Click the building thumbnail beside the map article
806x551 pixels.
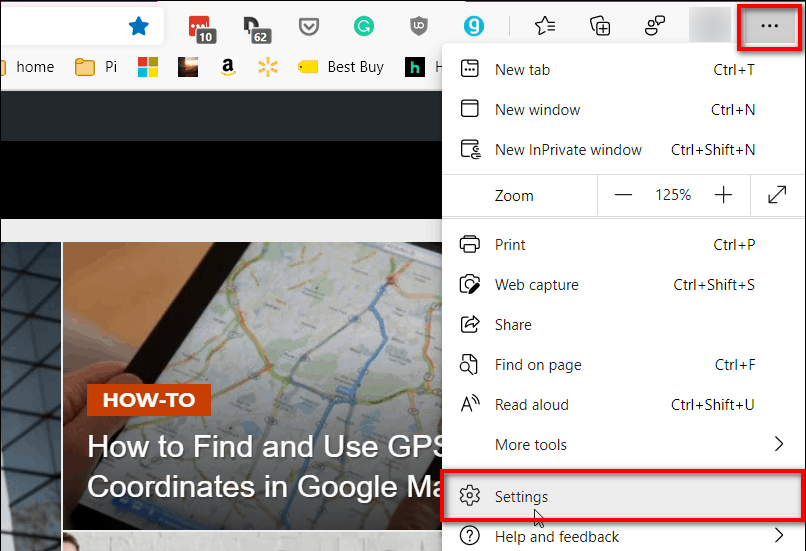tap(31, 396)
